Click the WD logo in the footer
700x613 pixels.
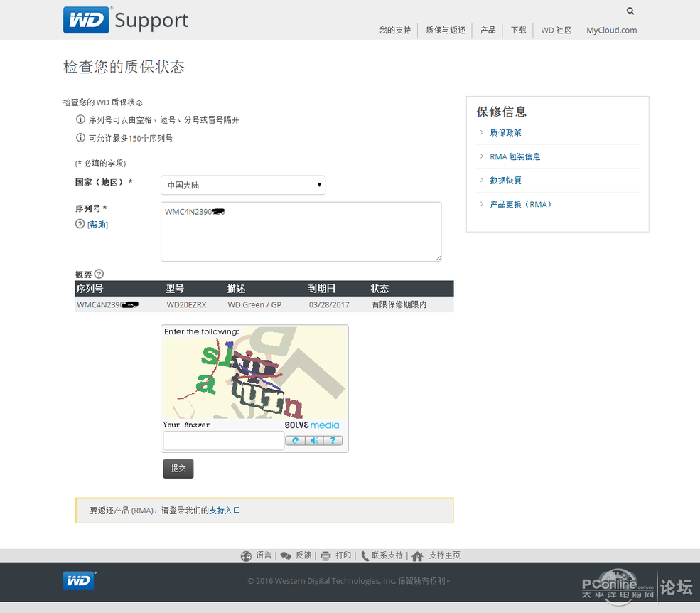point(79,580)
